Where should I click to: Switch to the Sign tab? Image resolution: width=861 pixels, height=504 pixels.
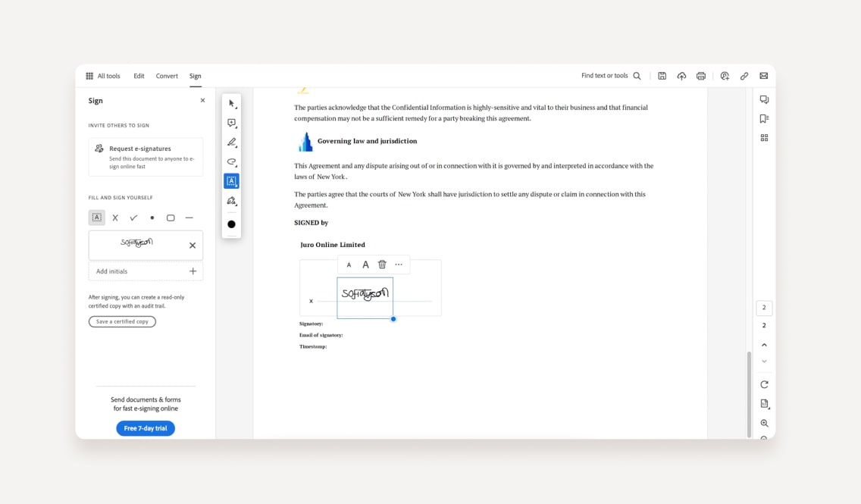[196, 76]
